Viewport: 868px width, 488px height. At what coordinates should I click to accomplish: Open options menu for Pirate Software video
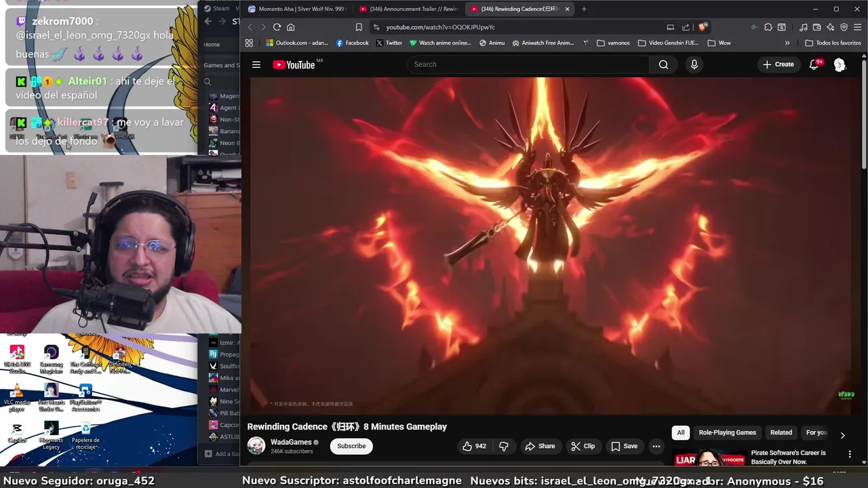click(x=850, y=454)
